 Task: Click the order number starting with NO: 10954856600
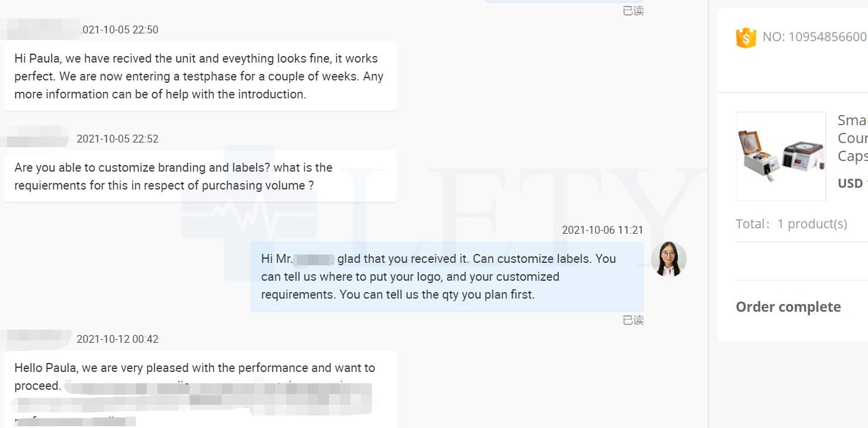[814, 37]
